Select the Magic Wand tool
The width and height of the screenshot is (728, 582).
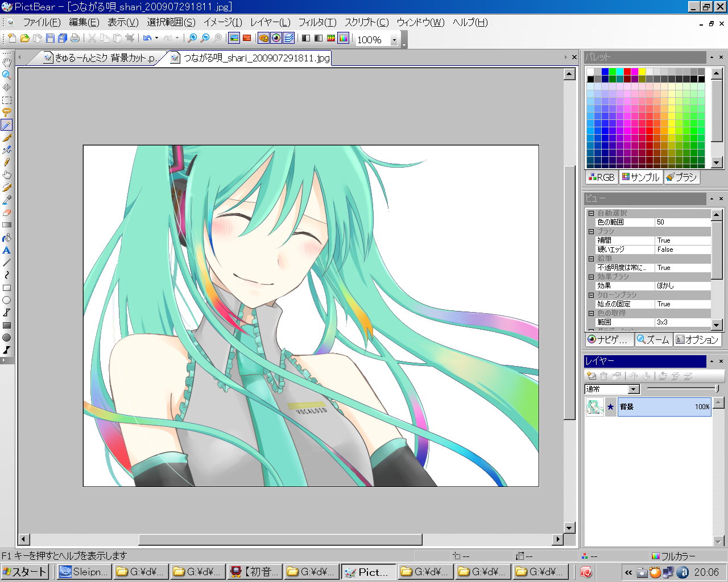[x=7, y=125]
